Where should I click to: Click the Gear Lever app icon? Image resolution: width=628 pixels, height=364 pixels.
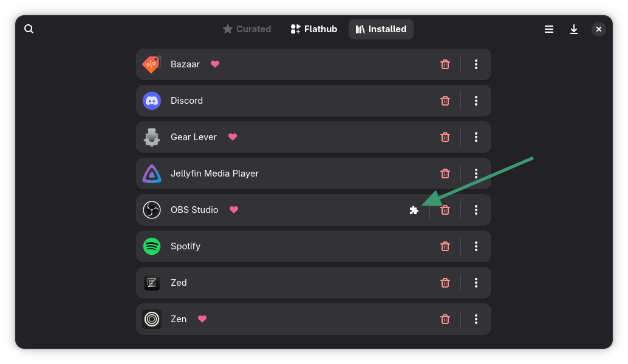152,137
